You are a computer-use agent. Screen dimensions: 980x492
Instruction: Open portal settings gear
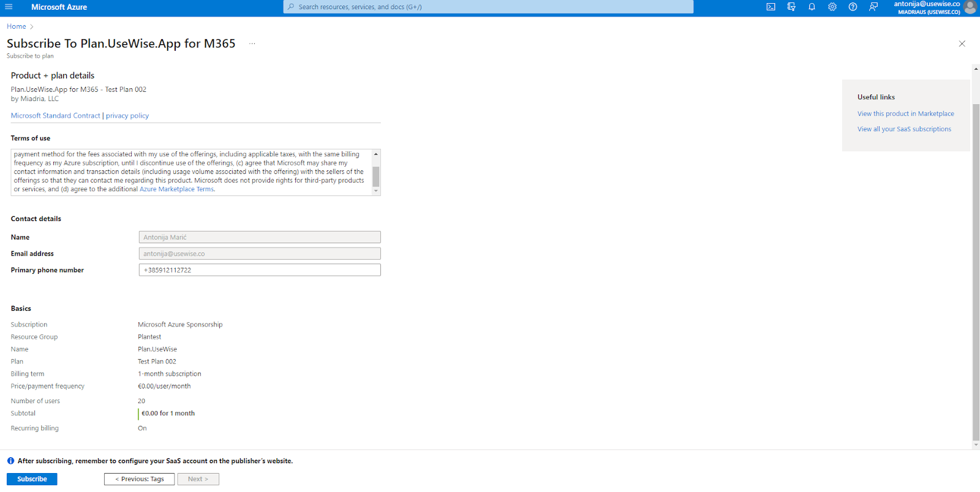[x=832, y=7]
